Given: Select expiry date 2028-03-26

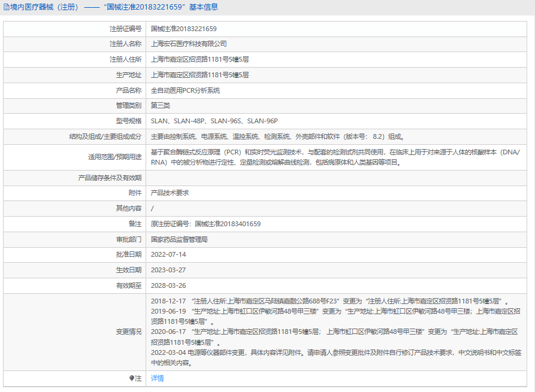Looking at the screenshot, I should (x=168, y=285).
